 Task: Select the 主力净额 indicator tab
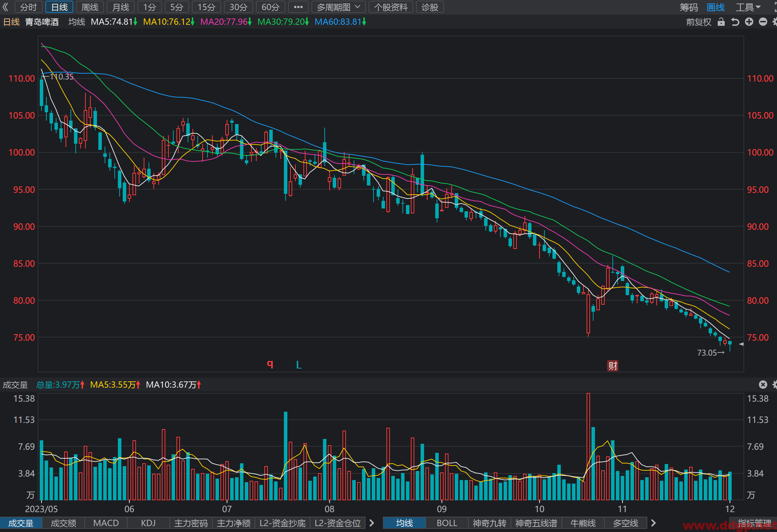[x=234, y=523]
